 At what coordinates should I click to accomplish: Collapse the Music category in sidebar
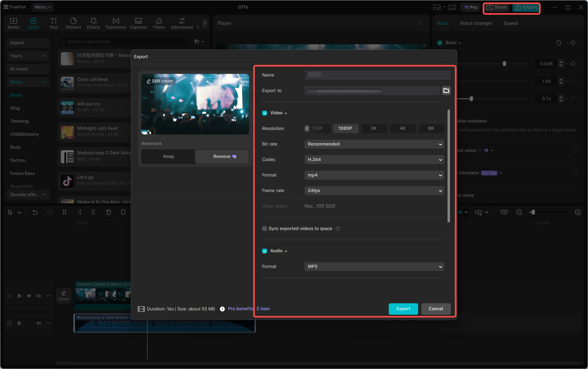pos(45,82)
